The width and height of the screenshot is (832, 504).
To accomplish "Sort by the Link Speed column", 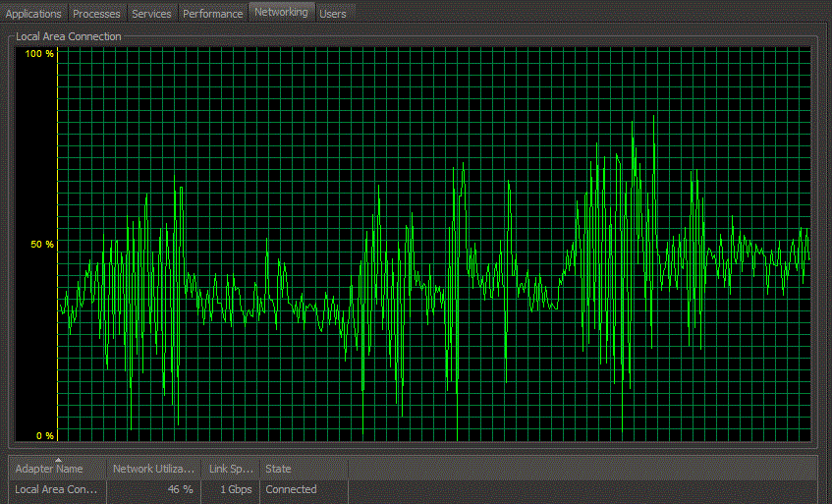I will (231, 470).
